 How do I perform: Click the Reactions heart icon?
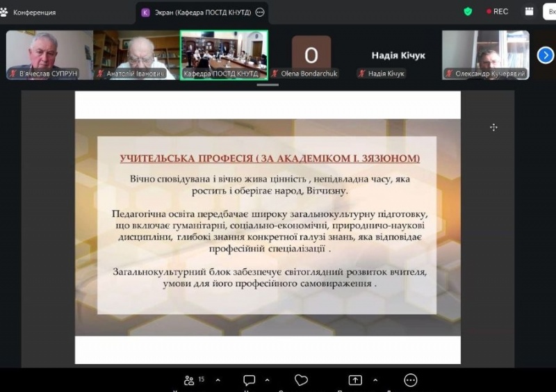tap(301, 380)
